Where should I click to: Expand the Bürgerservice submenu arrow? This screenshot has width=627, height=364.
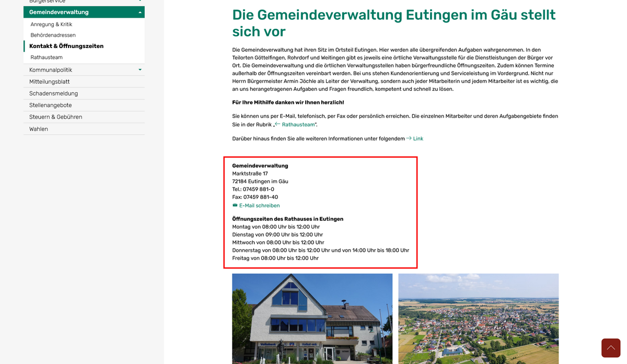click(x=140, y=2)
